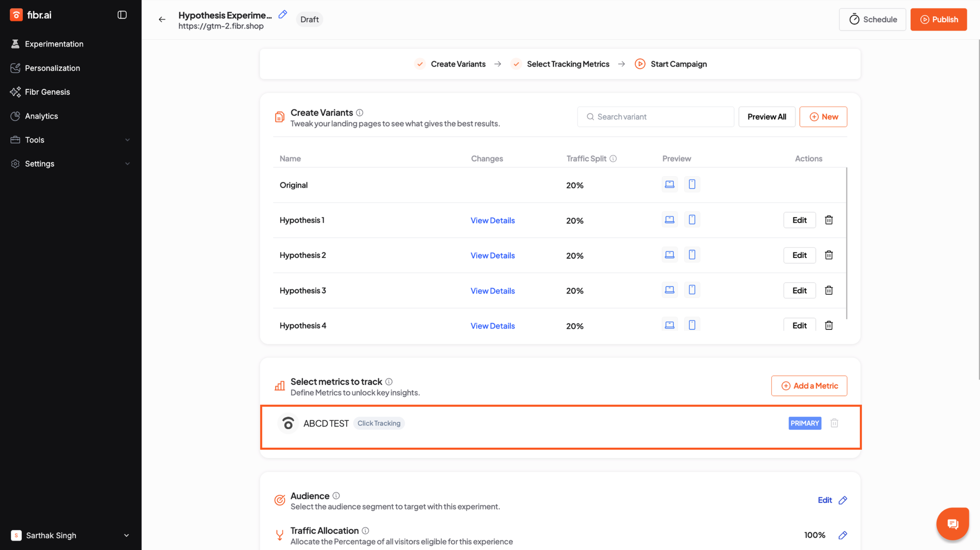Viewport: 980px width, 550px height.
Task: Click the variants table scrollbar
Action: [847, 243]
